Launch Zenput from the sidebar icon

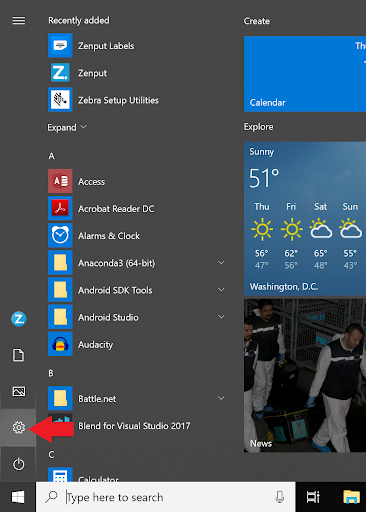point(18,319)
